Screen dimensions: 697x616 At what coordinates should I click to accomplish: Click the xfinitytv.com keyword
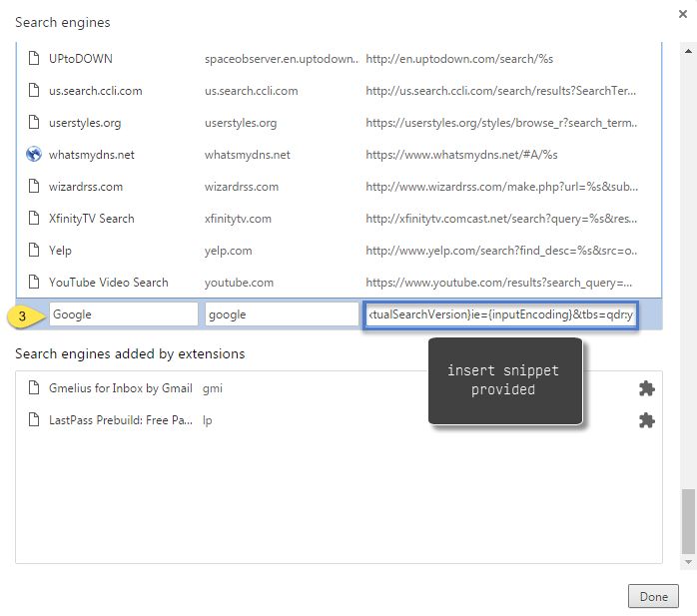(x=238, y=219)
